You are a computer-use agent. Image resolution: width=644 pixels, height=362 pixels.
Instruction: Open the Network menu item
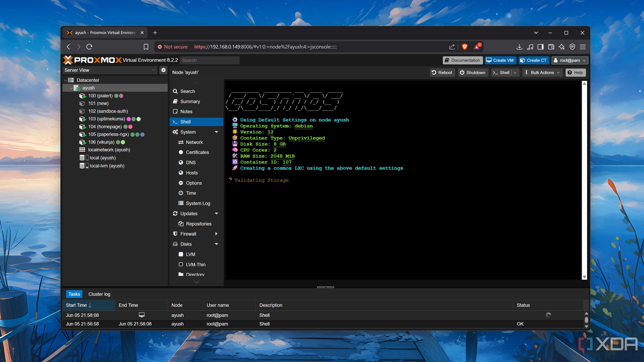197,142
